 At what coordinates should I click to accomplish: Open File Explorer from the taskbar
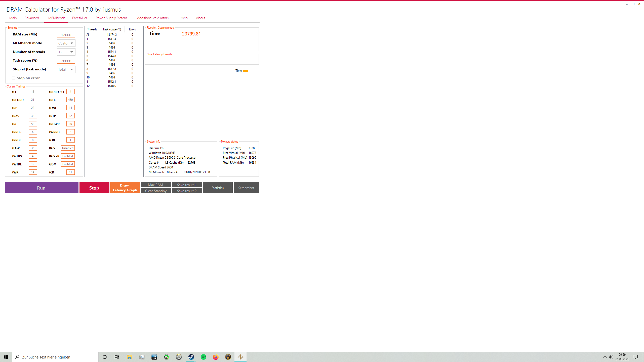[x=129, y=357]
